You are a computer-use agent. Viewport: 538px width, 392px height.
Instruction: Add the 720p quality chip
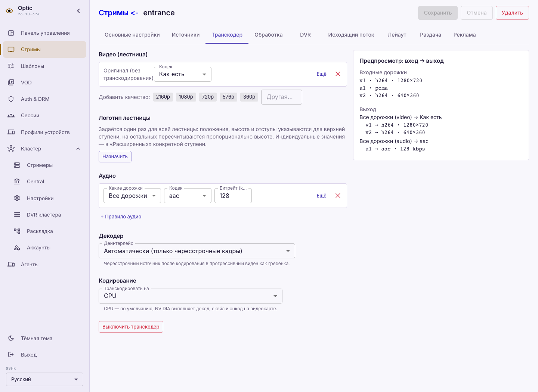point(208,97)
